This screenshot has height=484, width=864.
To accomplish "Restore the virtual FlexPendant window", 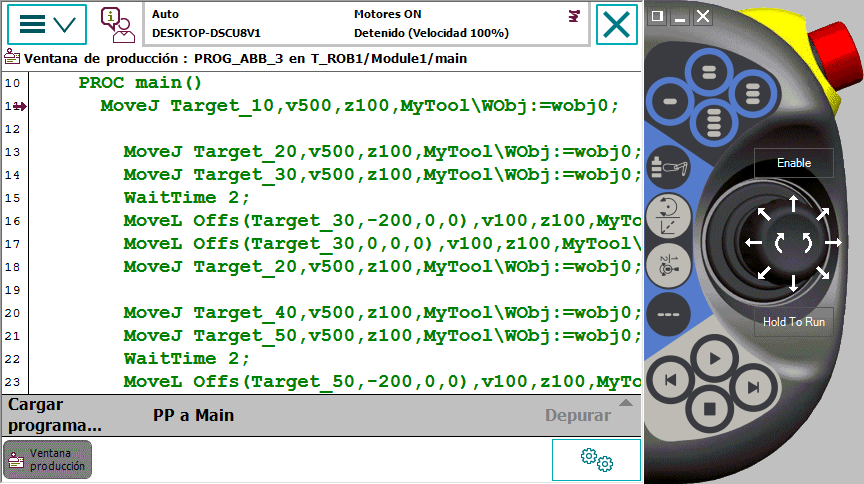I will [657, 16].
